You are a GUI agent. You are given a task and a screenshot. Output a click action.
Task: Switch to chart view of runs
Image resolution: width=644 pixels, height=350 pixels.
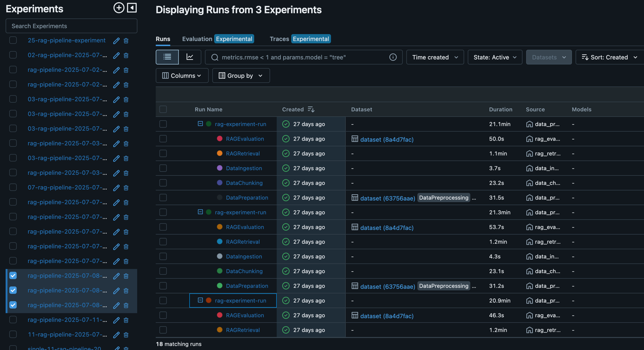(190, 57)
